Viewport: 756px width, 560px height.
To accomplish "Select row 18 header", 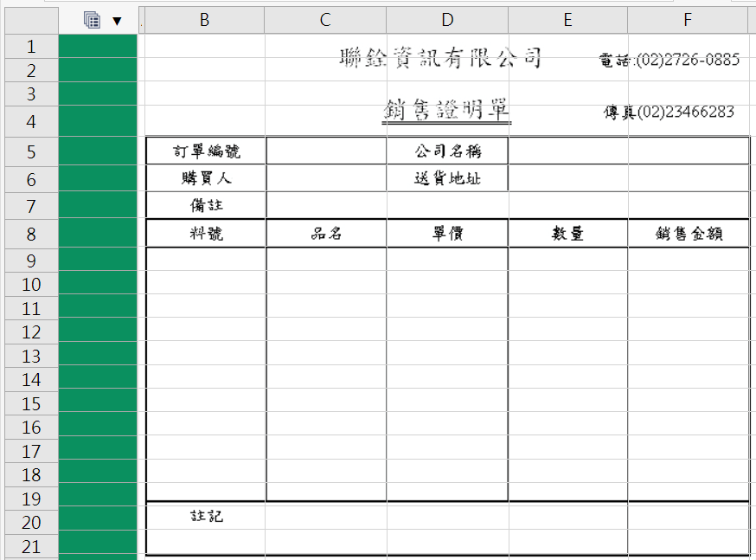I will (x=31, y=474).
